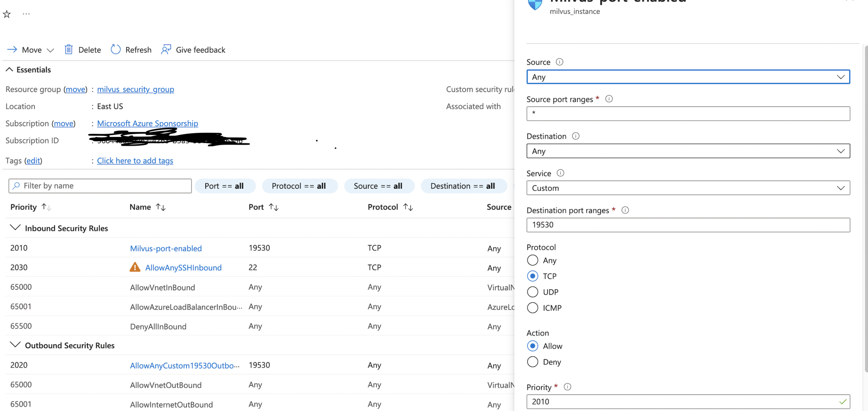Click the Delete toolbar button
This screenshot has width=868, height=411.
(83, 50)
